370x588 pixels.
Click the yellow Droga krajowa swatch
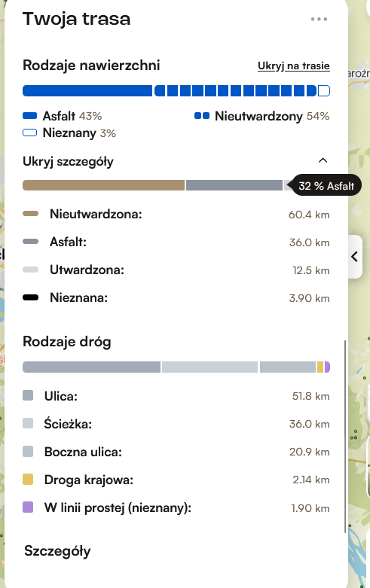[x=28, y=480]
